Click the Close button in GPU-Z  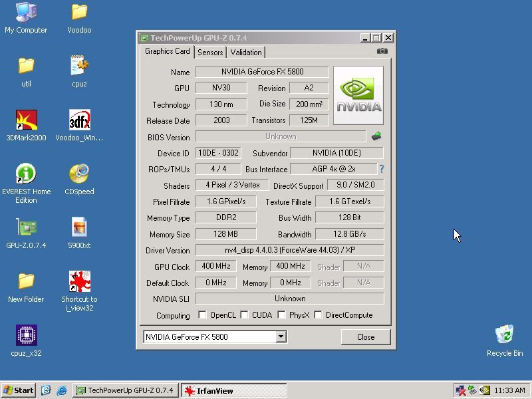point(366,337)
